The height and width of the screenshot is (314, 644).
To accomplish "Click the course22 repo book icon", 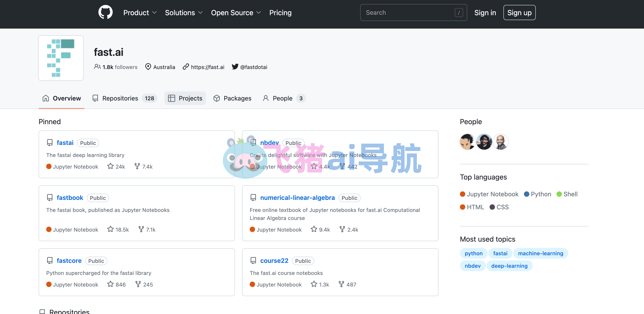I will [x=253, y=261].
